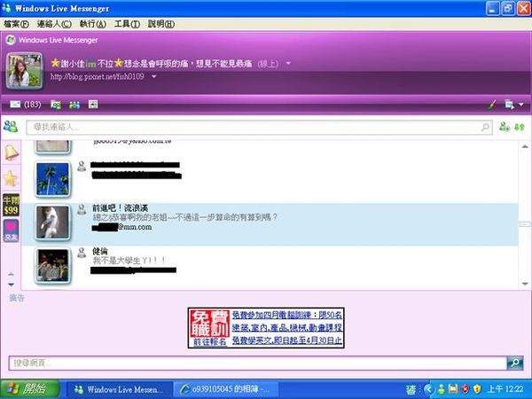532x399 pixels.
Task: Click the web search magnifier button at the bottom
Action: (514, 363)
